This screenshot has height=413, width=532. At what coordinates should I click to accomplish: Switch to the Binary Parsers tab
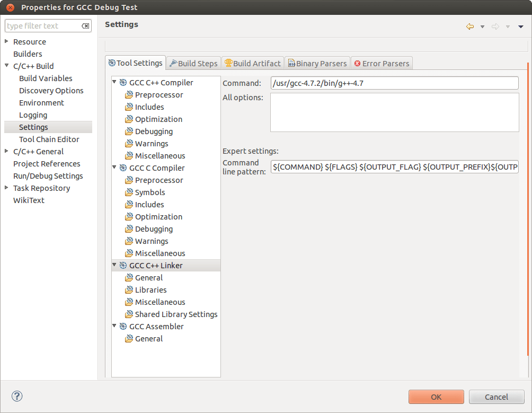[317, 64]
